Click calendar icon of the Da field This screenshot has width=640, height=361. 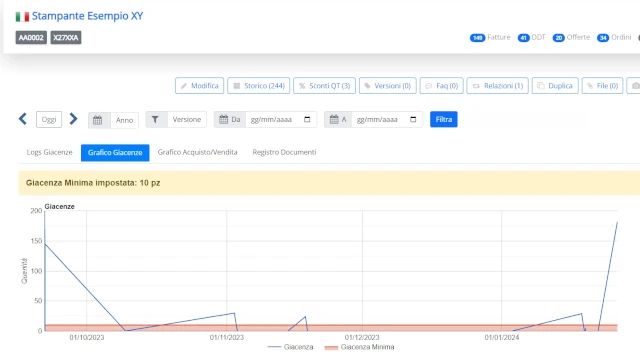[x=223, y=119]
